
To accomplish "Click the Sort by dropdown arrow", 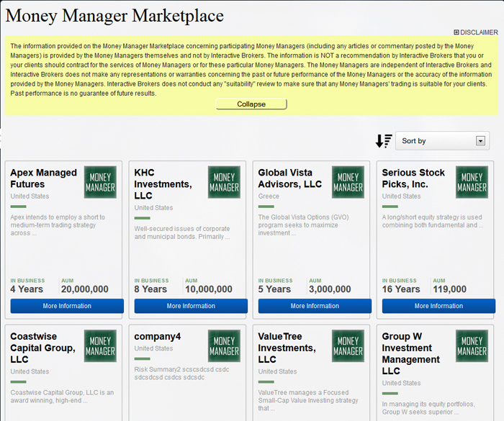I will 480,141.
